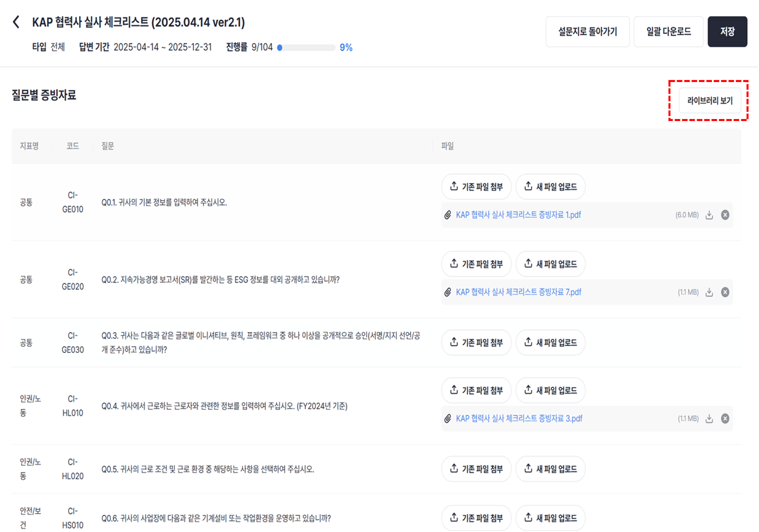Open KAP 협력사 실사 체크리스트 증빙자료 3.pdf link
Image resolution: width=759 pixels, height=532 pixels.
[x=519, y=419]
